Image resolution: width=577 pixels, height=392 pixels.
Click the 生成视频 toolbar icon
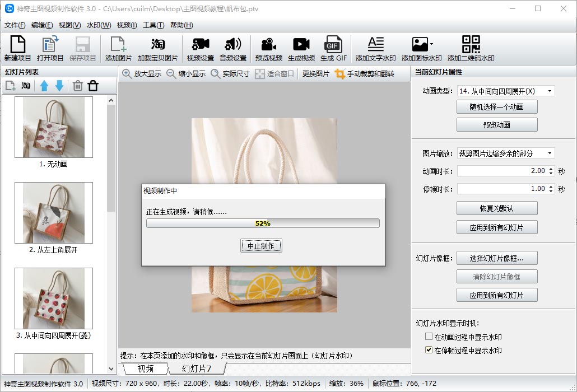301,48
